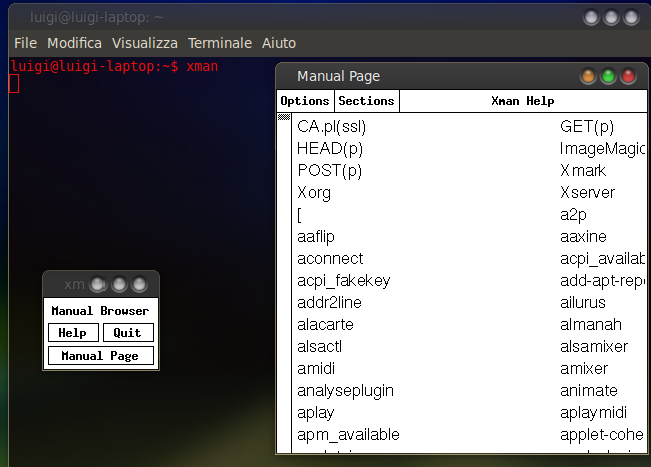This screenshot has height=467, width=651.
Task: Open the applet-cohe manual entry
Action: tap(602, 435)
